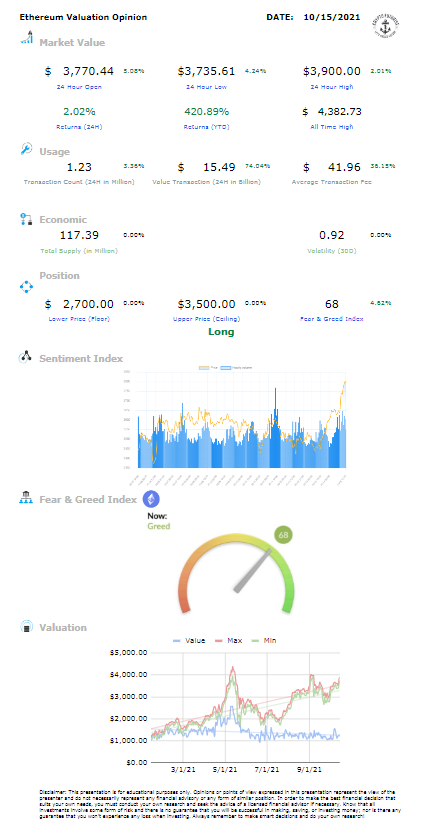Viewport: 445px width, 834px height.
Task: Click the Ethereum logo circle
Action: coord(152,499)
